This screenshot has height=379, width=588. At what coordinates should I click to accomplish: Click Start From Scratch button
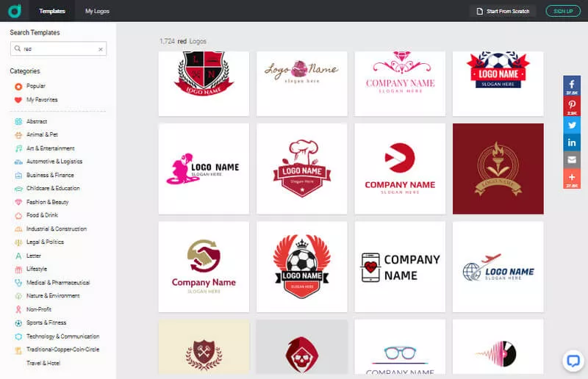coord(503,11)
